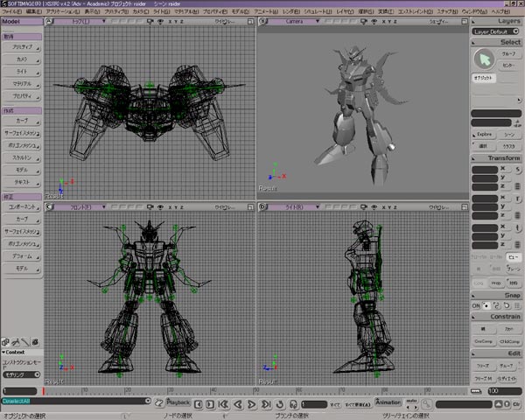The width and height of the screenshot is (525, 420).
Task: Open the 編集 (Edit) menu
Action: tap(34, 11)
